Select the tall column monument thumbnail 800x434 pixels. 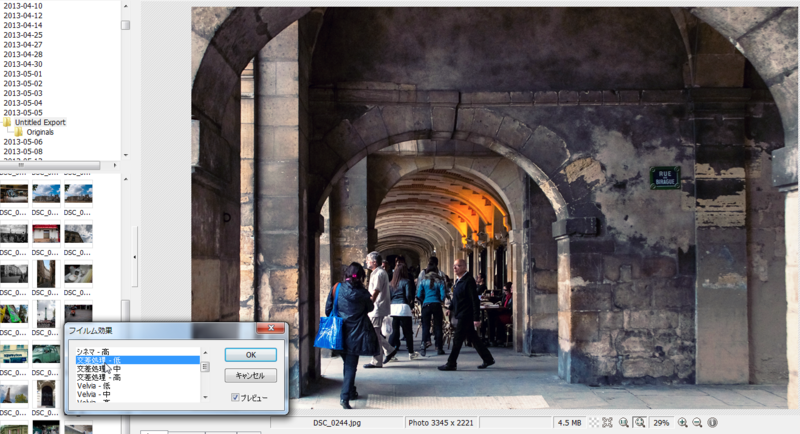click(46, 314)
